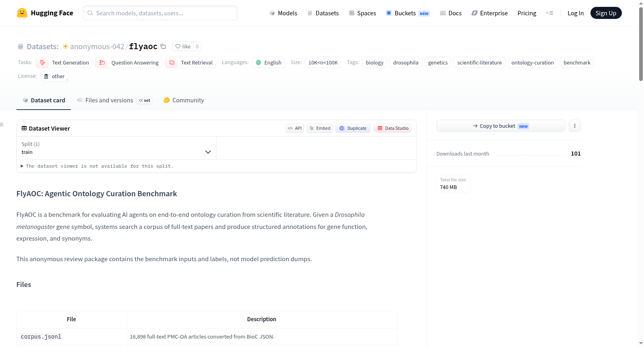Click the English language tag
This screenshot has height=347, width=644.
(268, 62)
